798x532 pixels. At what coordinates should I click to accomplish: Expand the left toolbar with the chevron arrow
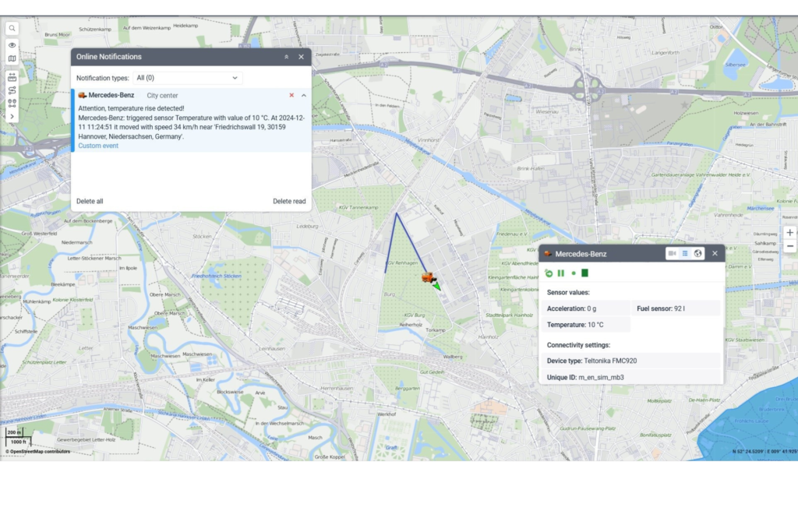(12, 116)
